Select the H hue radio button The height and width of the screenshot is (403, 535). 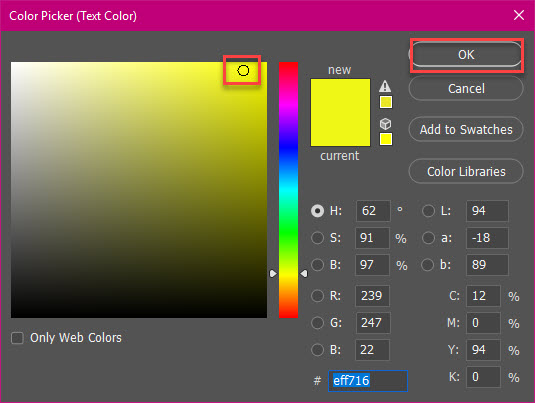317,211
